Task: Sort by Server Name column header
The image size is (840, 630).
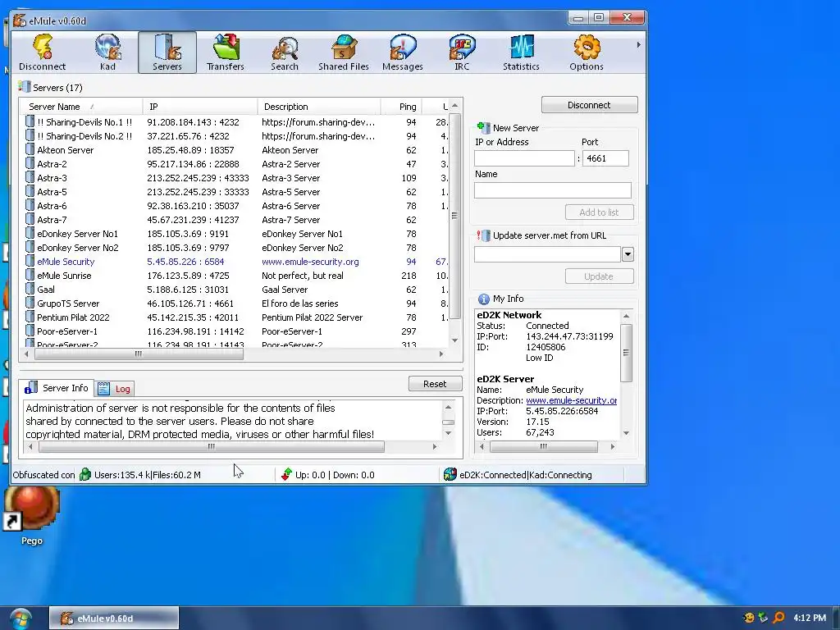Action: click(x=82, y=107)
